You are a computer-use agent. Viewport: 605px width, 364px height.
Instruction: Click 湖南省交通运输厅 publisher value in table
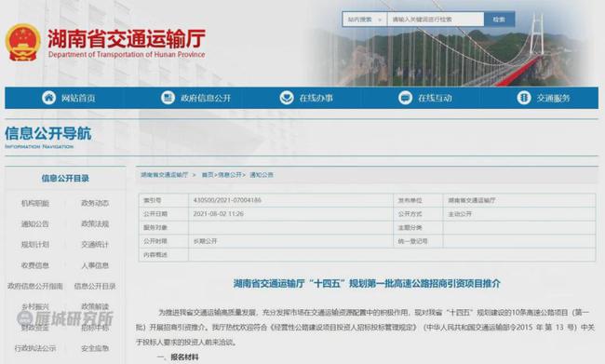click(472, 200)
